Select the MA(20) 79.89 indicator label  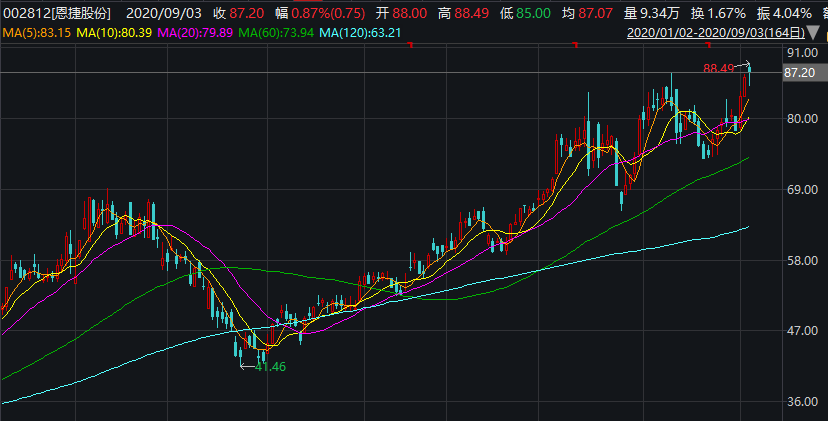point(197,32)
